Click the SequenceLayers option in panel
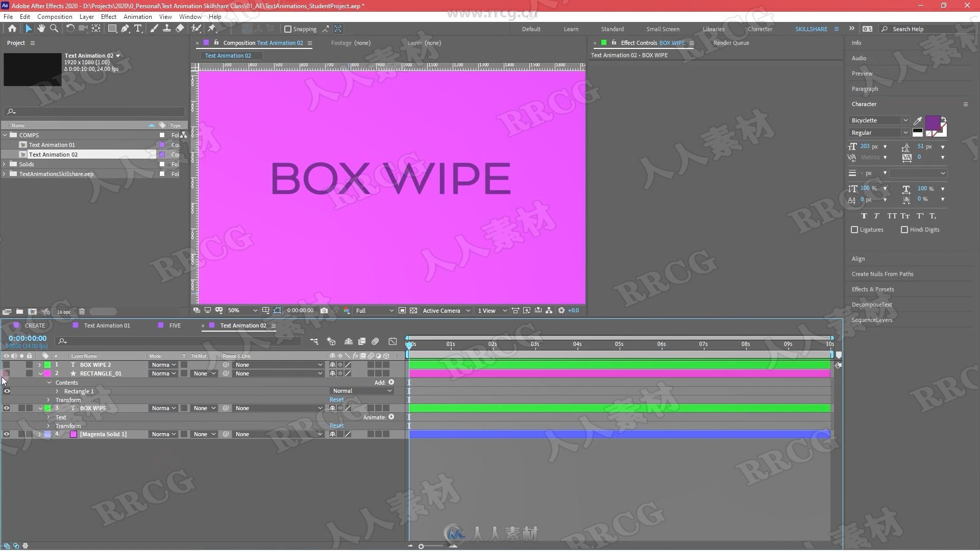980x551 pixels. pyautogui.click(x=873, y=319)
